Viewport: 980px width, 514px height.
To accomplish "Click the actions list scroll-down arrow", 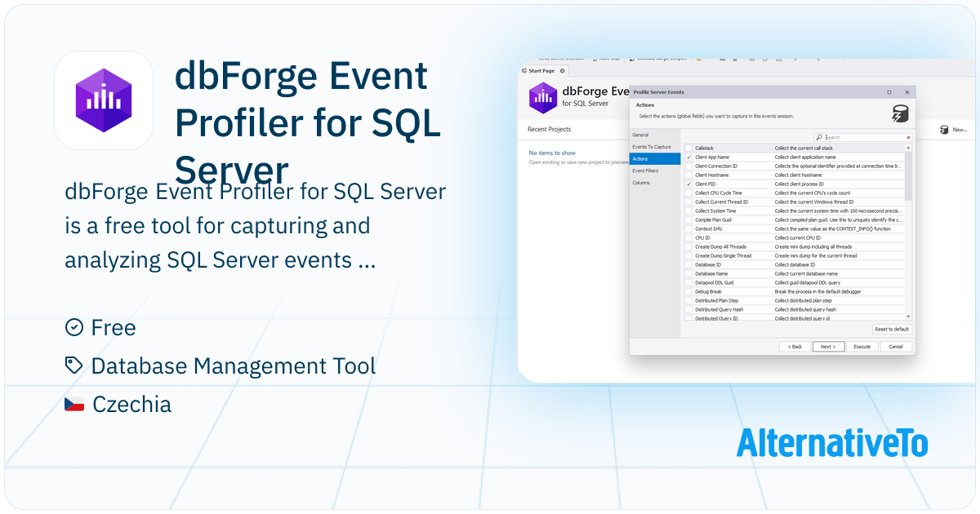I will (908, 316).
